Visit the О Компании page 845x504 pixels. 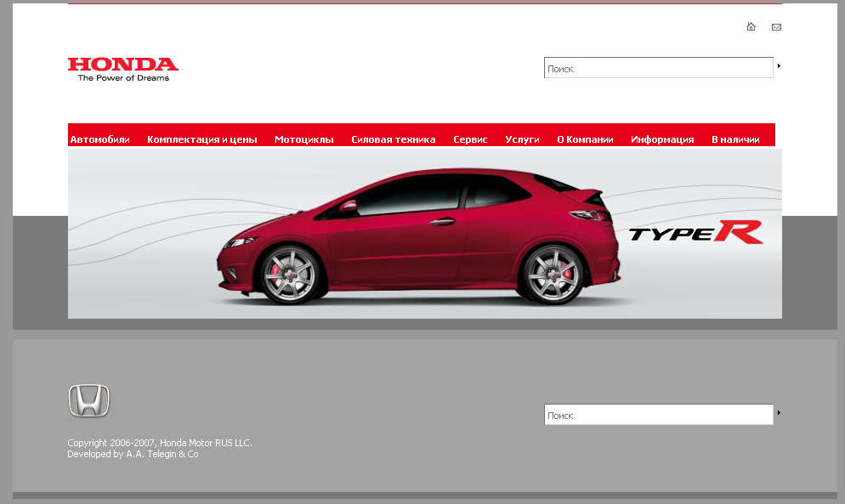[585, 139]
